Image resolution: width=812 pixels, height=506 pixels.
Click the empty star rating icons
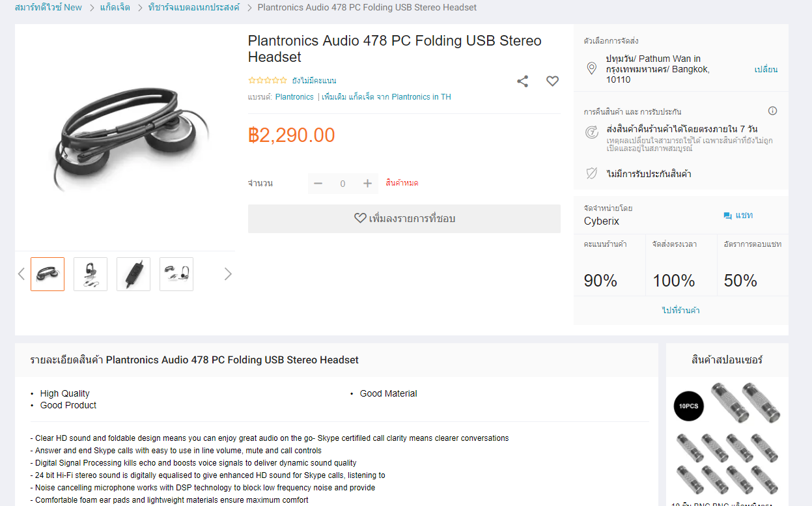coord(268,81)
